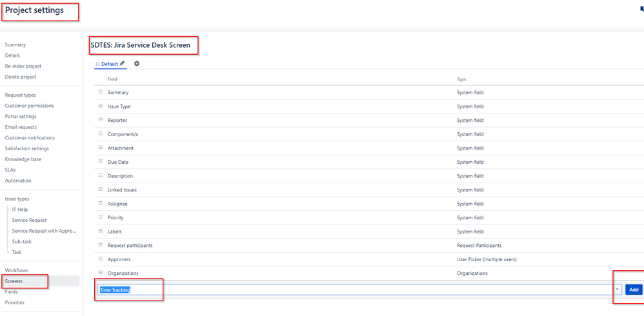644x316 pixels.
Task: Go to Re-index project
Action: point(23,66)
